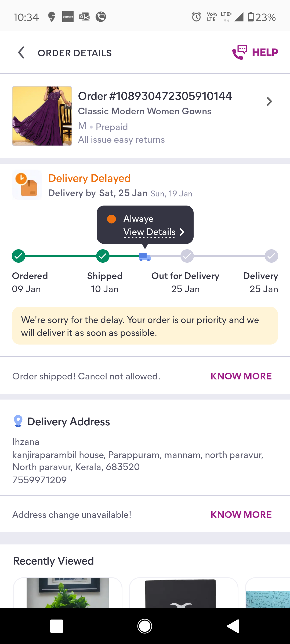Image resolution: width=290 pixels, height=644 pixels.
Task: Tap the final Delivery grey step marker
Action: click(x=271, y=256)
